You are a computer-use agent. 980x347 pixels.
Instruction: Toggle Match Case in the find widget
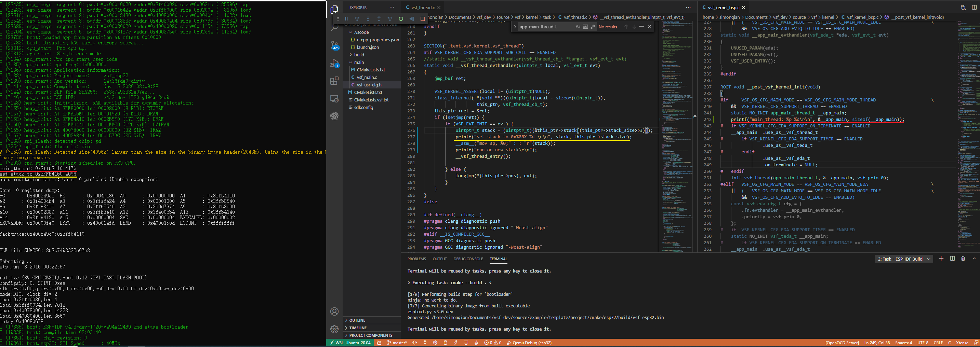(578, 27)
